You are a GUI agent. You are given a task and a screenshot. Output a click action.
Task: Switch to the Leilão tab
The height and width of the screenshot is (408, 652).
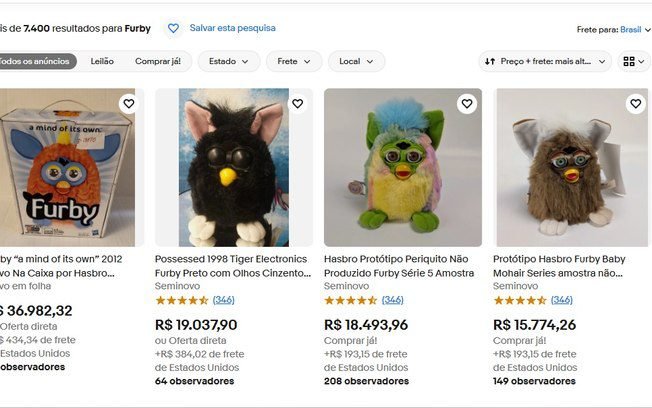102,61
